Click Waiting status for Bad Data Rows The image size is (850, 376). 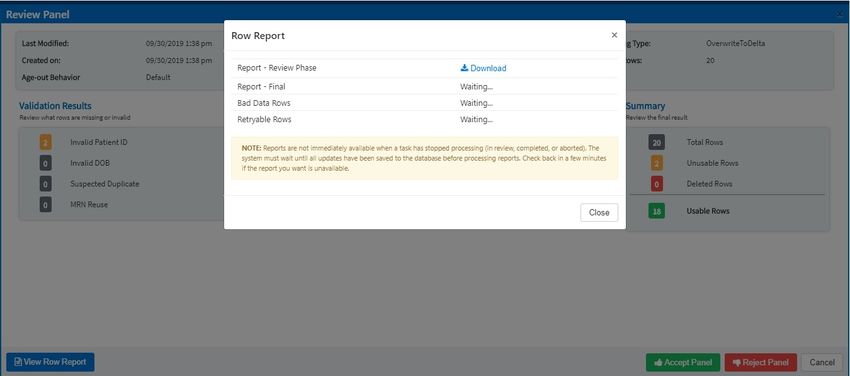click(476, 103)
